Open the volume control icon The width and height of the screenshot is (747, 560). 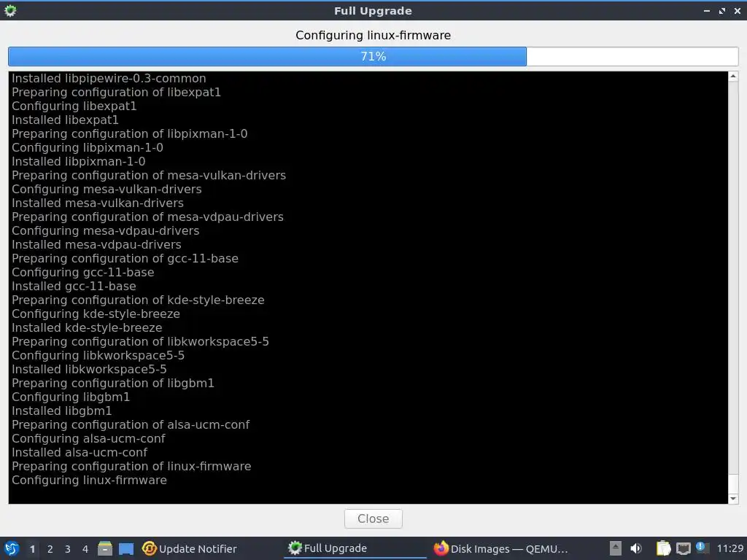click(x=636, y=548)
